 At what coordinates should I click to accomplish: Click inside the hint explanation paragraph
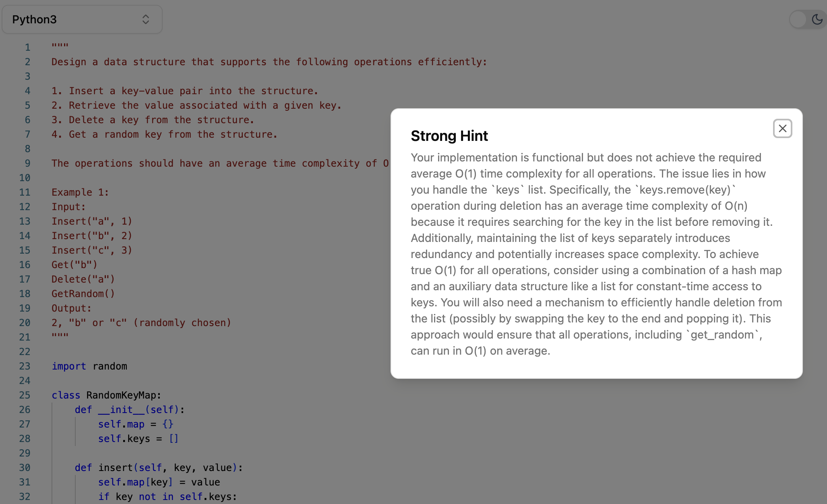point(596,254)
